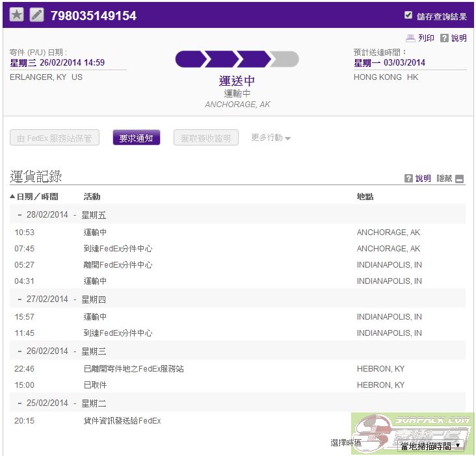Click the help icon in 運貨記錄 header
Viewport: 476px width, 456px height.
tap(408, 178)
